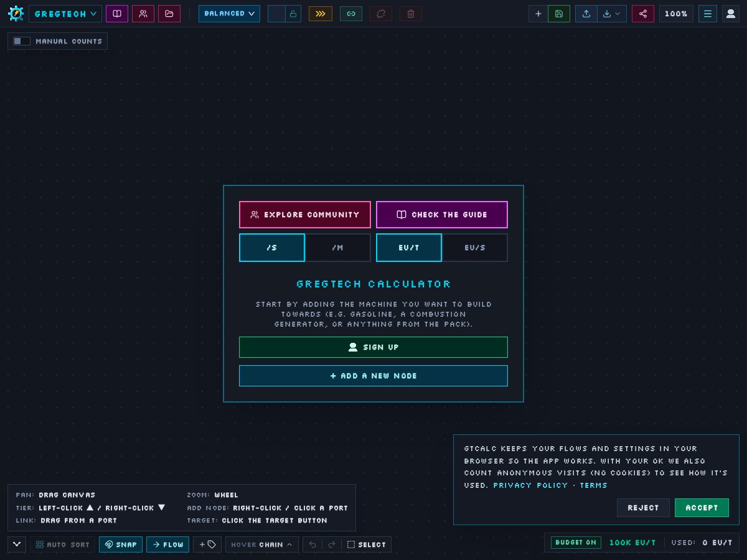The width and height of the screenshot is (747, 560).
Task: Click the gear logo icon
Action: [16, 14]
